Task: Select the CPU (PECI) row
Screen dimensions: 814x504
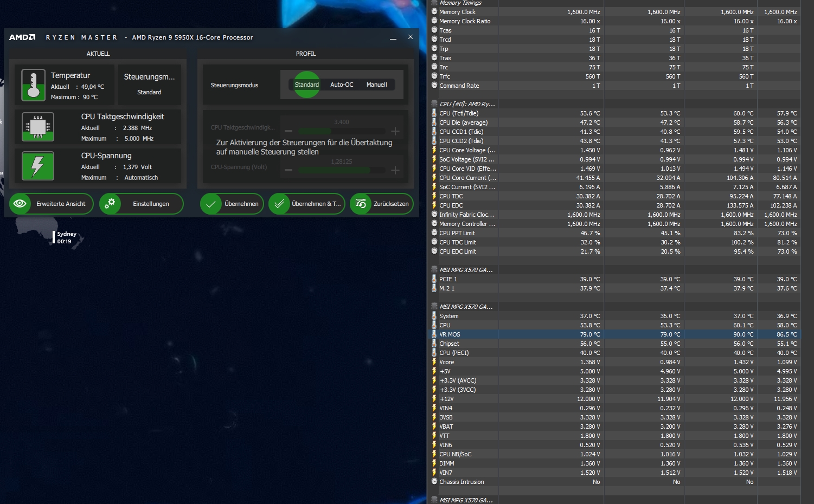Action: pyautogui.click(x=616, y=353)
